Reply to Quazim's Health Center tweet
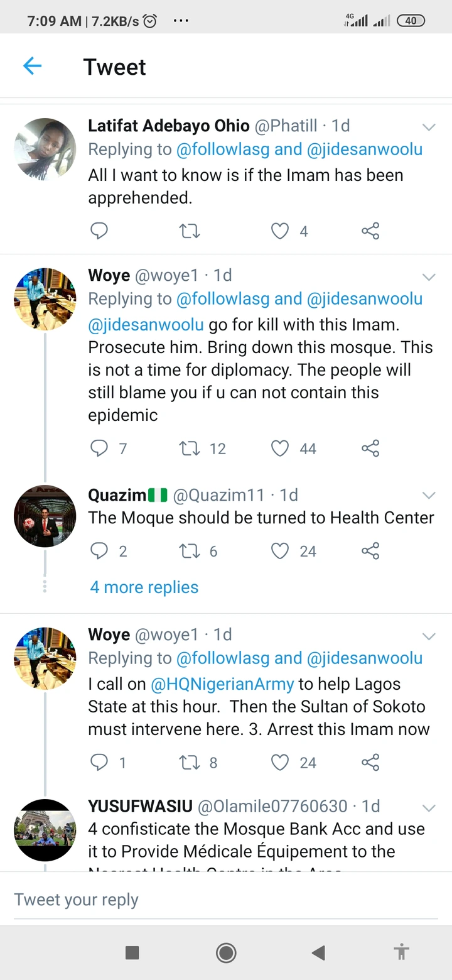Viewport: 452px width, 980px height. click(100, 551)
